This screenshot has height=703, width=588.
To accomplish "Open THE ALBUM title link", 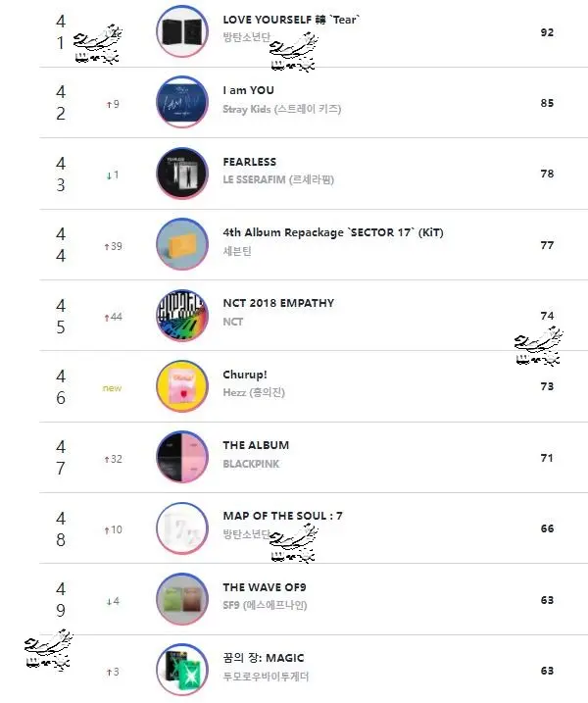I will (256, 445).
